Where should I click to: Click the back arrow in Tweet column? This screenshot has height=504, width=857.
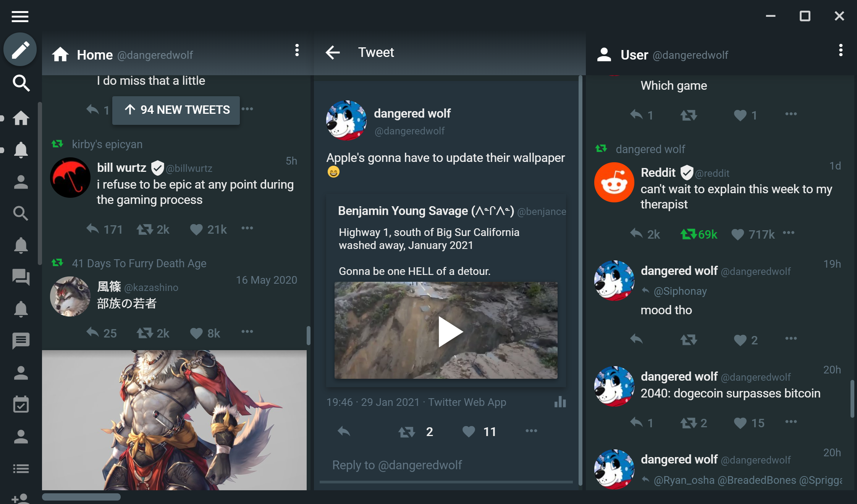click(x=333, y=52)
